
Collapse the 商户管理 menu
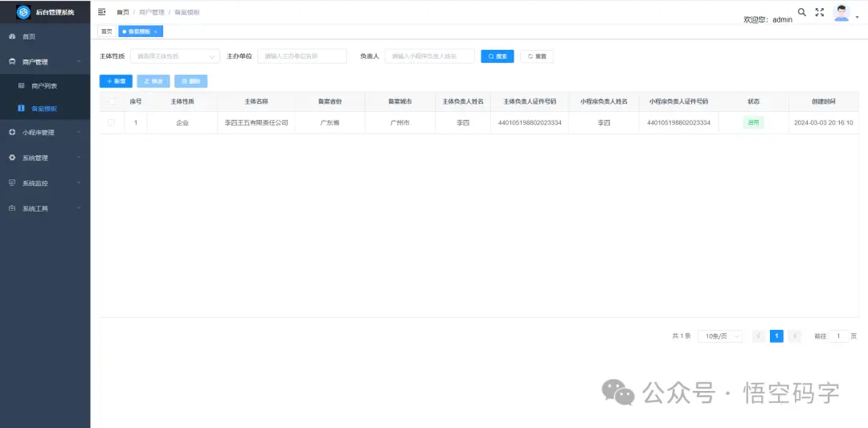pyautogui.click(x=45, y=62)
